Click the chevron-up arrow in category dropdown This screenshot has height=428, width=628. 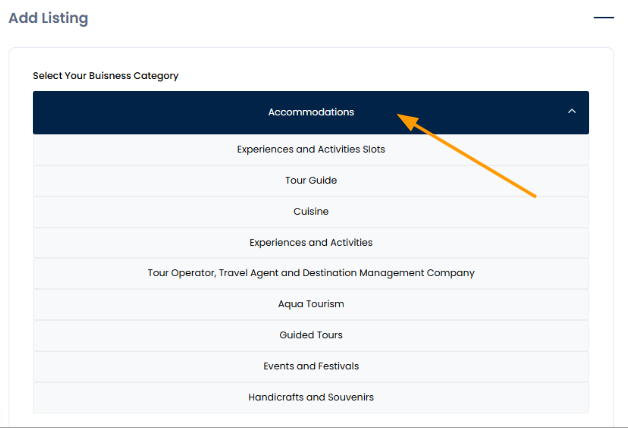pyautogui.click(x=571, y=112)
